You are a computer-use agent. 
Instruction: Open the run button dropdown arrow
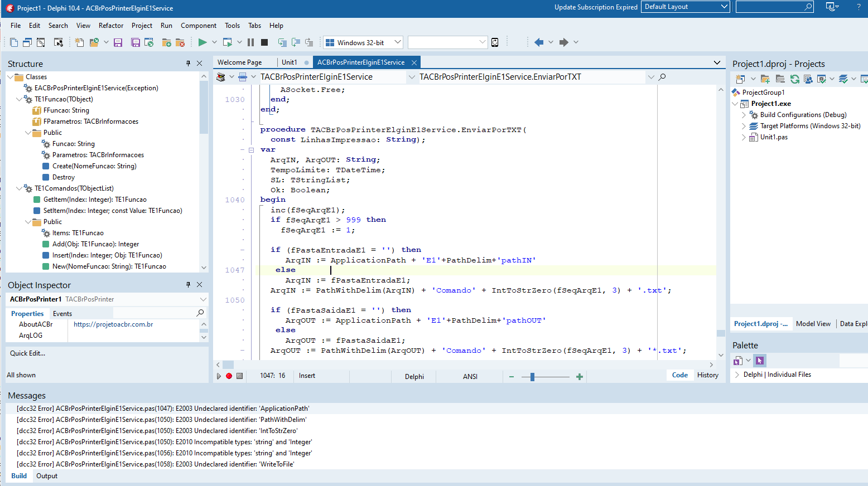tap(214, 42)
